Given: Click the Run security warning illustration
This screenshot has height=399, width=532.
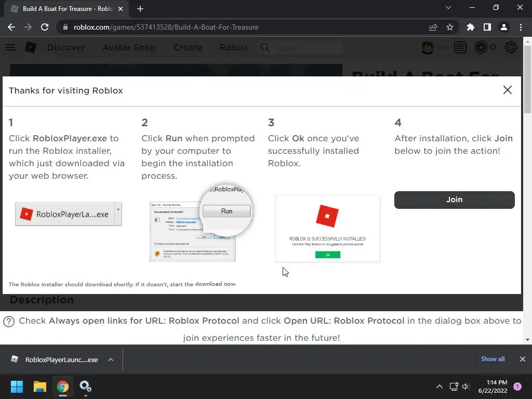Looking at the screenshot, I should [x=200, y=223].
